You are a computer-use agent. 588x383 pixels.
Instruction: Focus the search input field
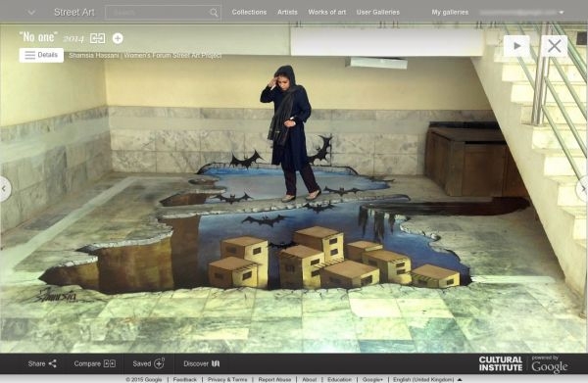point(158,13)
